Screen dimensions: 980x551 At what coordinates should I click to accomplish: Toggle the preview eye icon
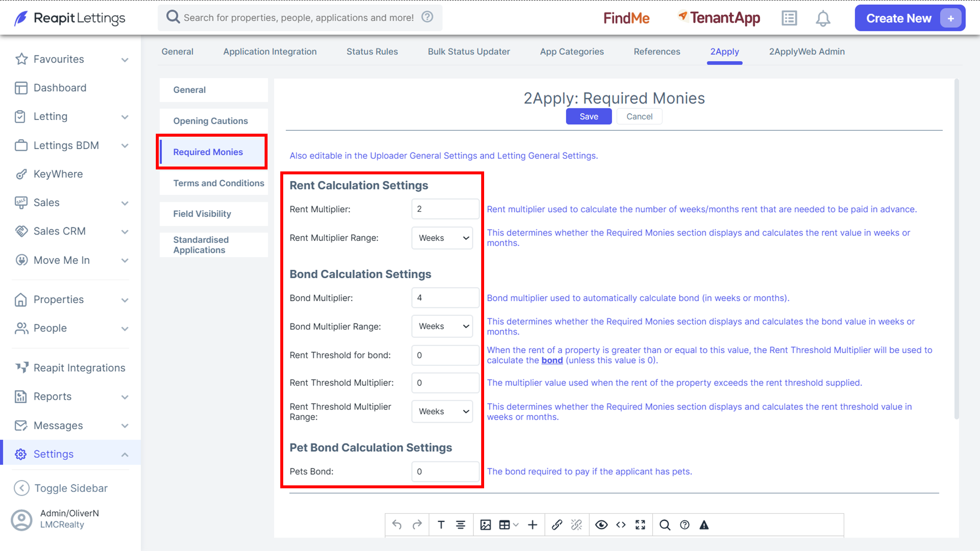(601, 525)
